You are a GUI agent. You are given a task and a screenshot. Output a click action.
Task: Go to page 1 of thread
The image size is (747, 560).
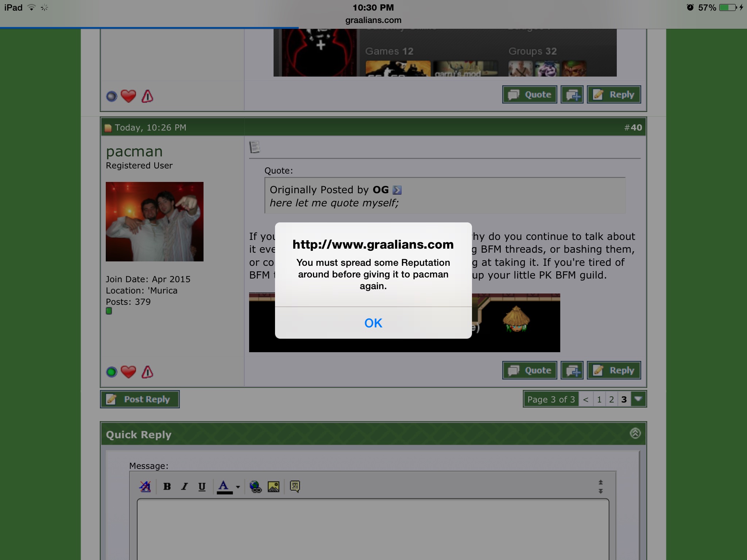point(599,400)
